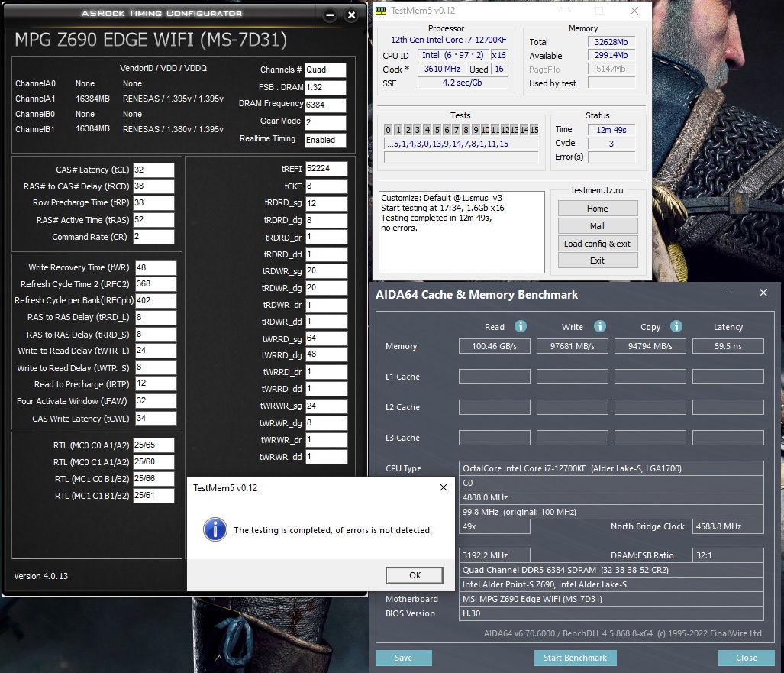Click the Version 4.0.13 label
Image resolution: width=784 pixels, height=673 pixels.
click(x=41, y=576)
